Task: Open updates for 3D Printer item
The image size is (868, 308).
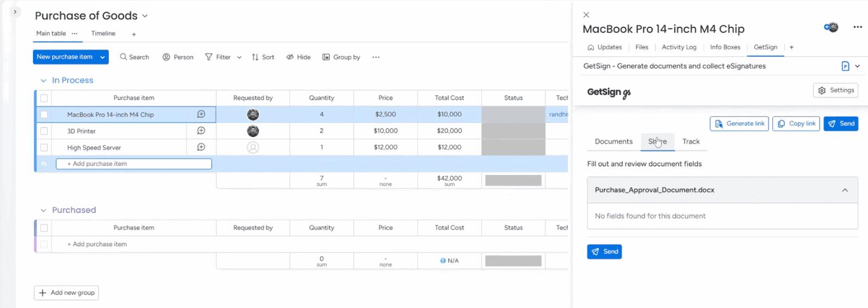Action: coord(201,130)
